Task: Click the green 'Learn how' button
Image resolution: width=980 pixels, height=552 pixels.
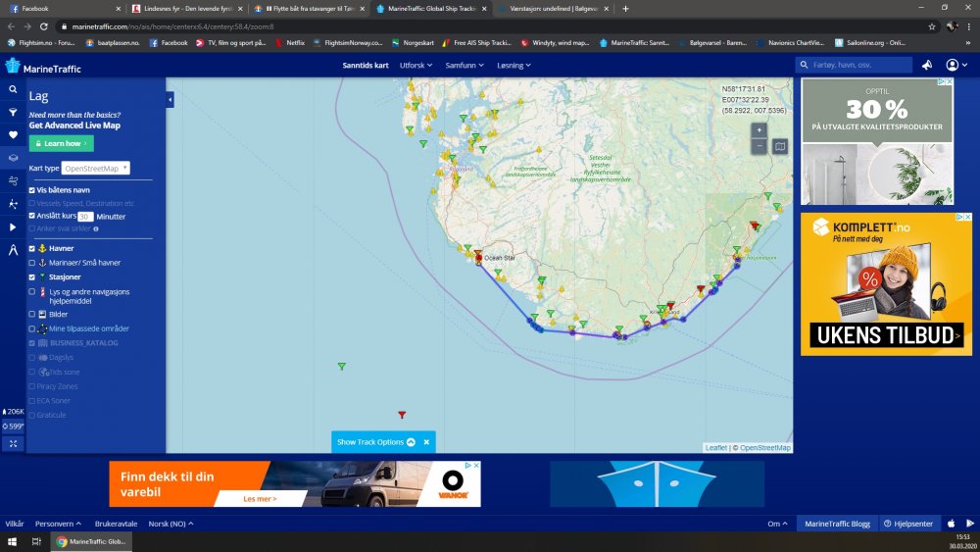Action: [61, 143]
